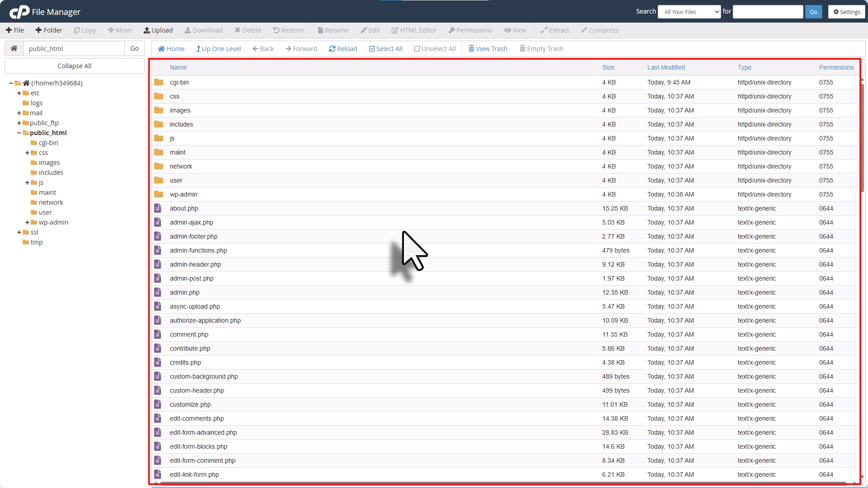Select admin-functions.php file
Screen dimensions: 868x488
point(505,250)
